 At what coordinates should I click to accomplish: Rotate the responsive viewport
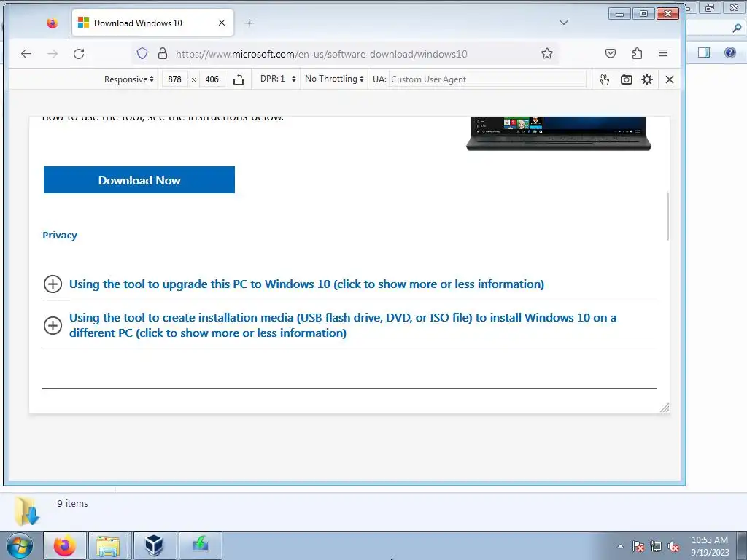coord(239,79)
